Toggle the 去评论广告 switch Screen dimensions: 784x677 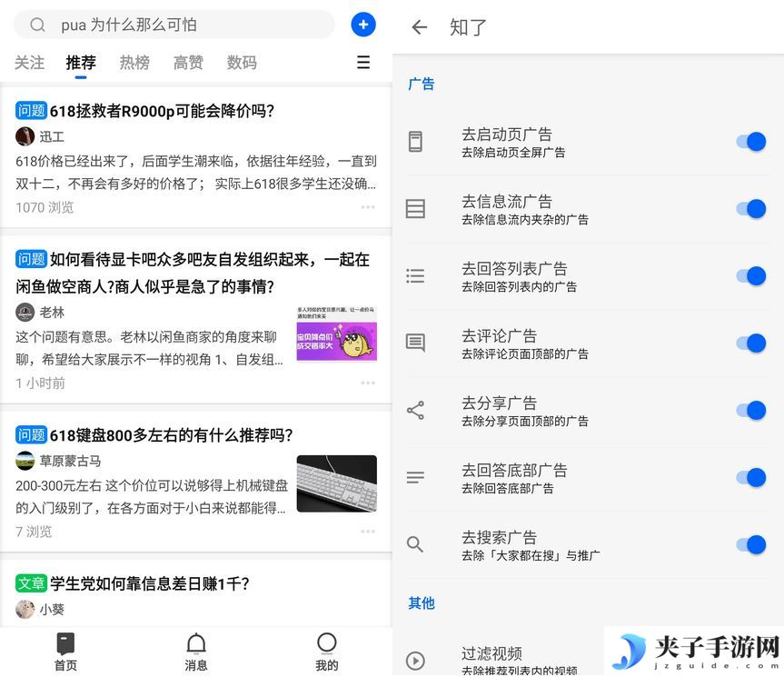751,343
